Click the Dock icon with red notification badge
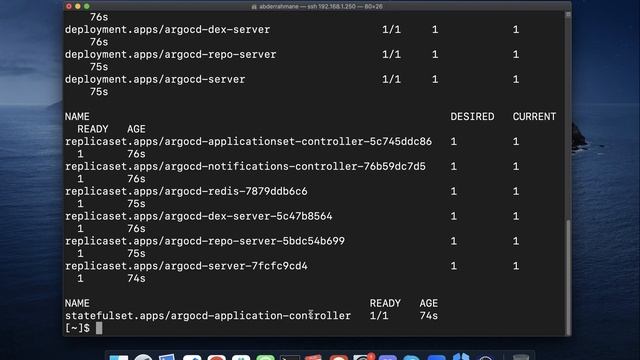 (x=363, y=357)
